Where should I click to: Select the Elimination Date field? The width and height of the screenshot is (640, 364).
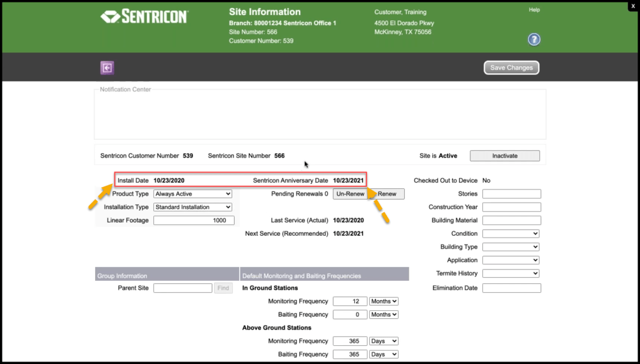point(511,288)
